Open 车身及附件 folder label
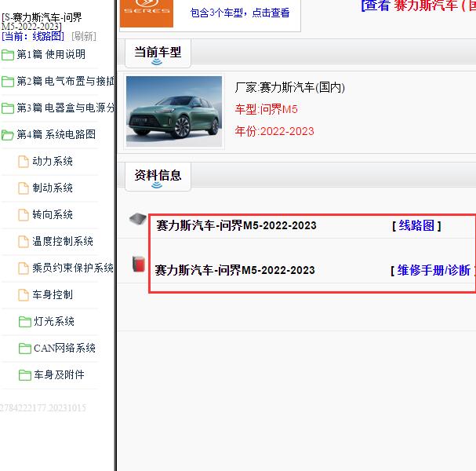476x471 pixels. pos(59,375)
